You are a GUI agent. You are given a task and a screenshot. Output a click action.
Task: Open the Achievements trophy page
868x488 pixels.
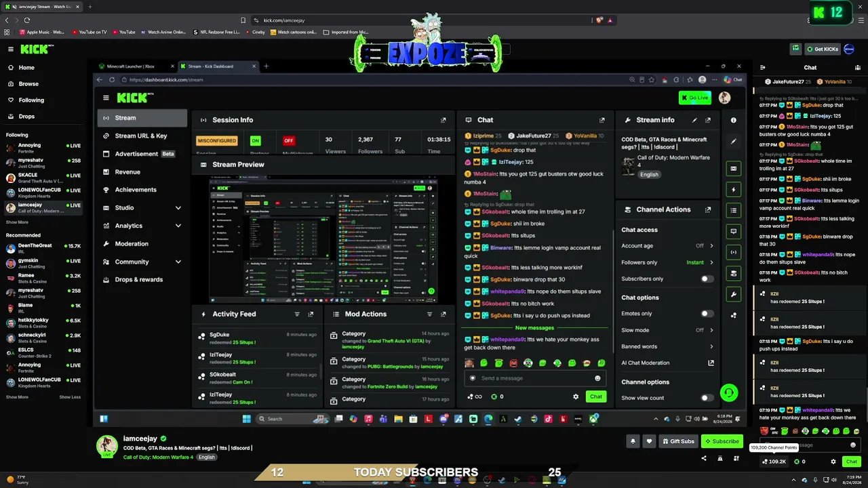(x=136, y=190)
